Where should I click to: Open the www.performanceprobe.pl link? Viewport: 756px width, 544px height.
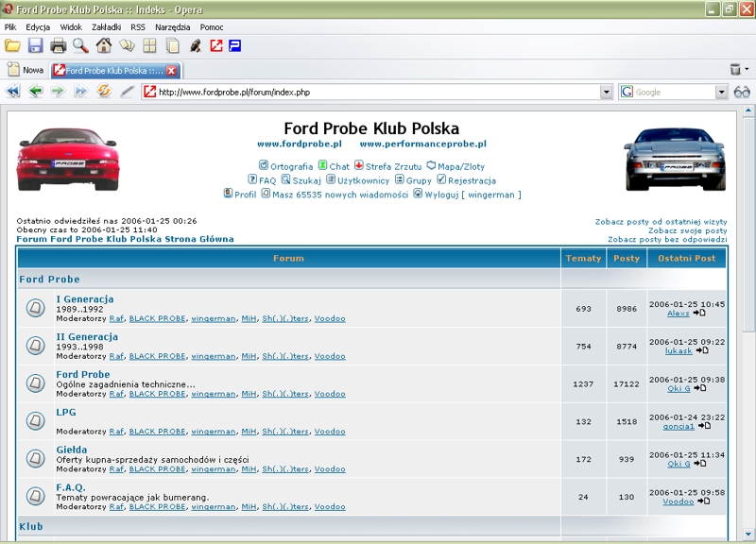(x=422, y=144)
